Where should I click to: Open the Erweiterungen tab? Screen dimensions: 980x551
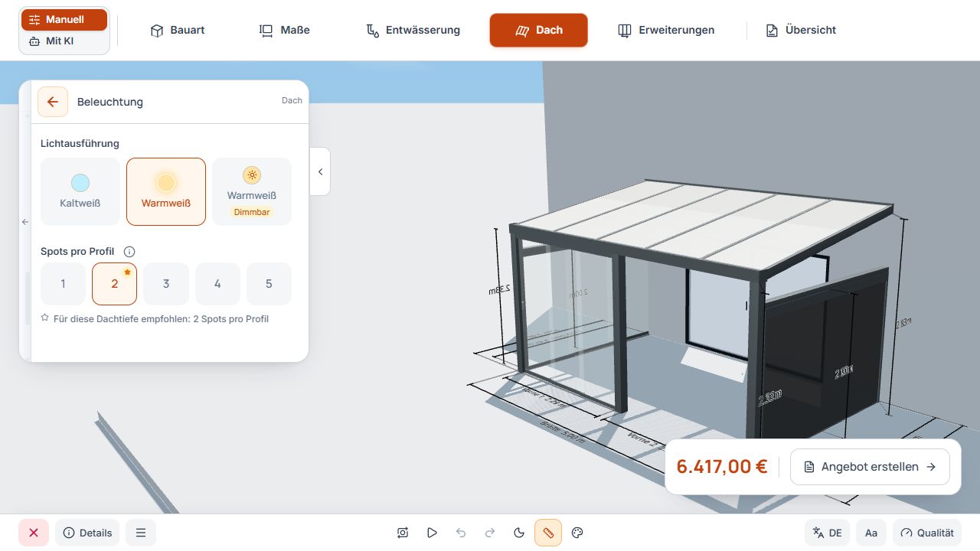666,31
